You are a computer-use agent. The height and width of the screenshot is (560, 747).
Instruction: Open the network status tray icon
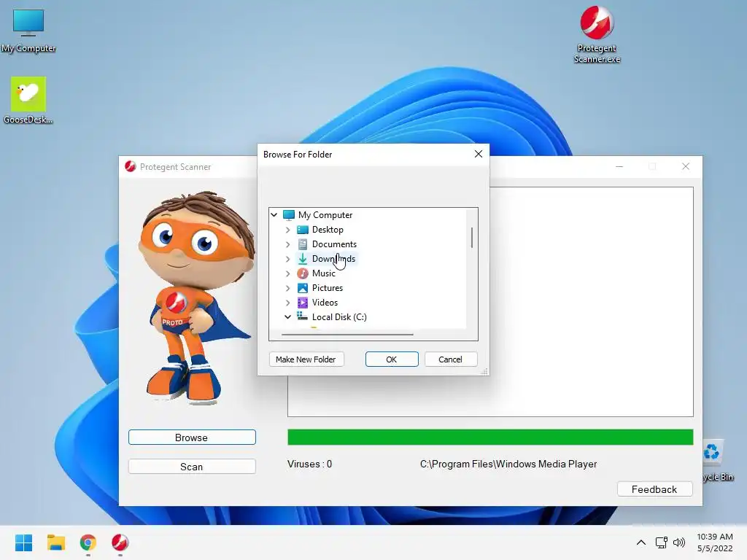point(661,542)
